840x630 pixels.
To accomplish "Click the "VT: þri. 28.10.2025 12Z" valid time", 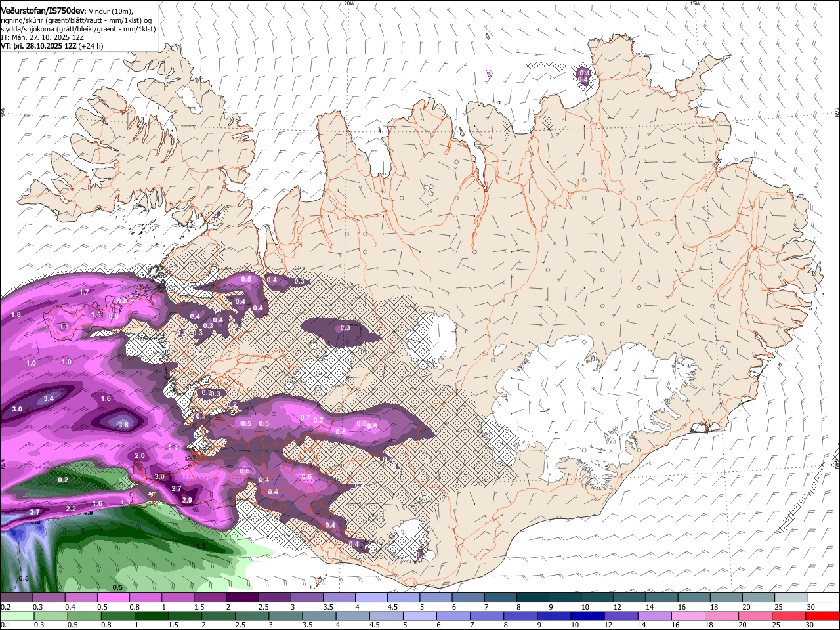I will click(39, 46).
